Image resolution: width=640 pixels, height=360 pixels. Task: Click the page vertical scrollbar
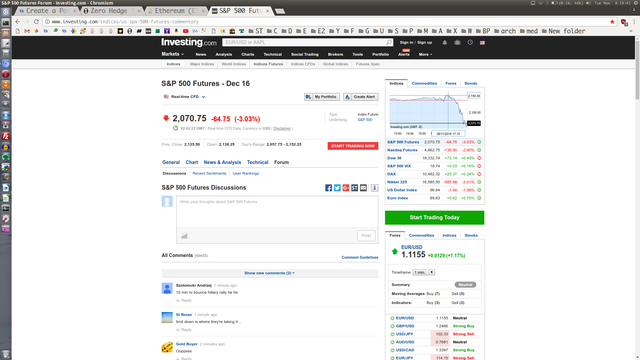coord(637,67)
